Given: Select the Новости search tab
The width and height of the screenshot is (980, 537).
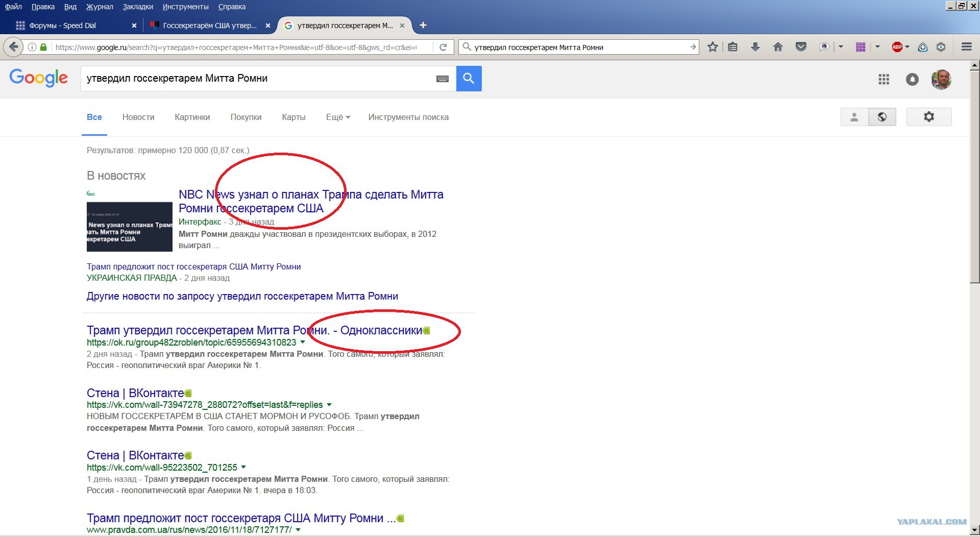Looking at the screenshot, I should click(x=138, y=117).
